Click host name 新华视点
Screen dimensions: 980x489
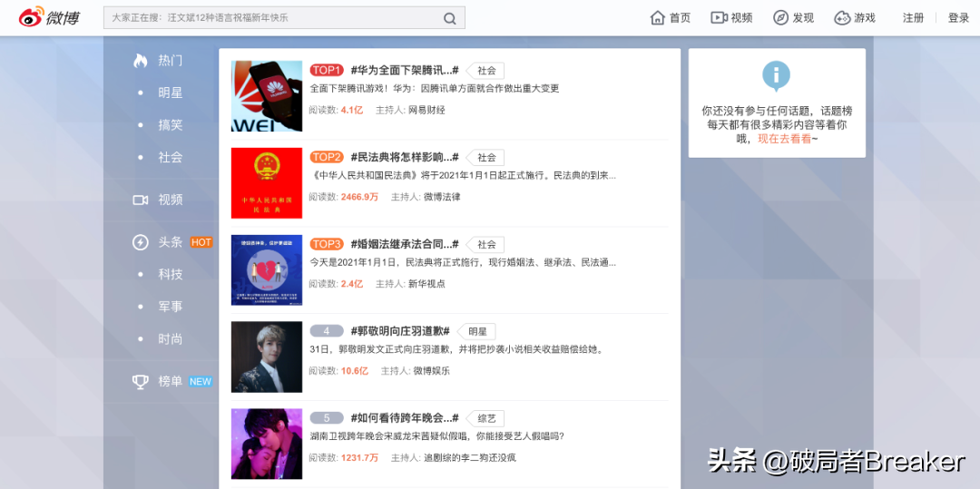[x=426, y=284]
